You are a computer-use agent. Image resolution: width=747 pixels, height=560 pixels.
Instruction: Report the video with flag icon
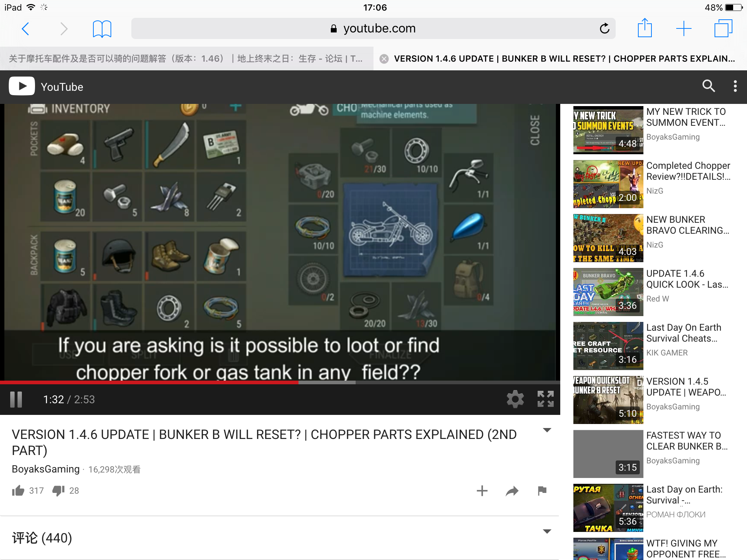pos(542,491)
